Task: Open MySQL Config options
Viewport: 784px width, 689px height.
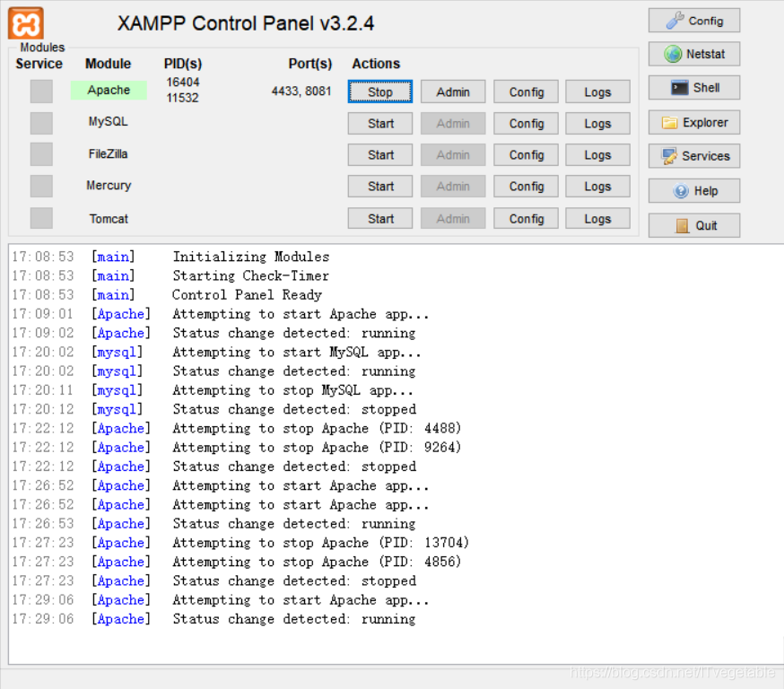Action: pos(526,124)
